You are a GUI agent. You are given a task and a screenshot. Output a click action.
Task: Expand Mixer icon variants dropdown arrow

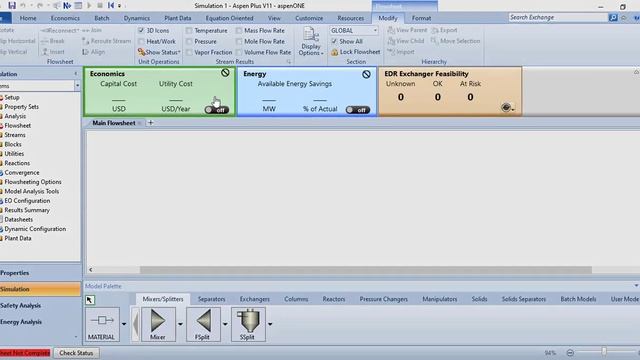pos(180,324)
